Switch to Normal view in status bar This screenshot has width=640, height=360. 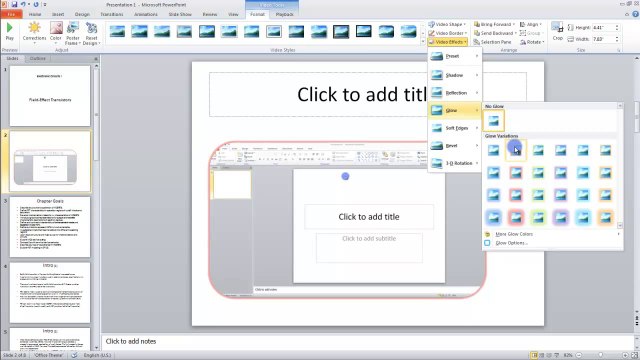point(534,355)
